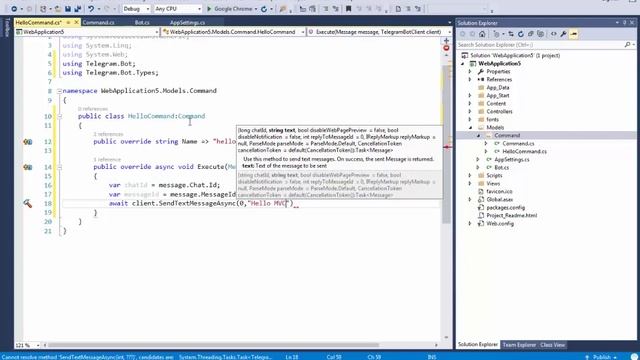
Task: Select the Solution Explorer bottom tab
Action: tap(478, 345)
